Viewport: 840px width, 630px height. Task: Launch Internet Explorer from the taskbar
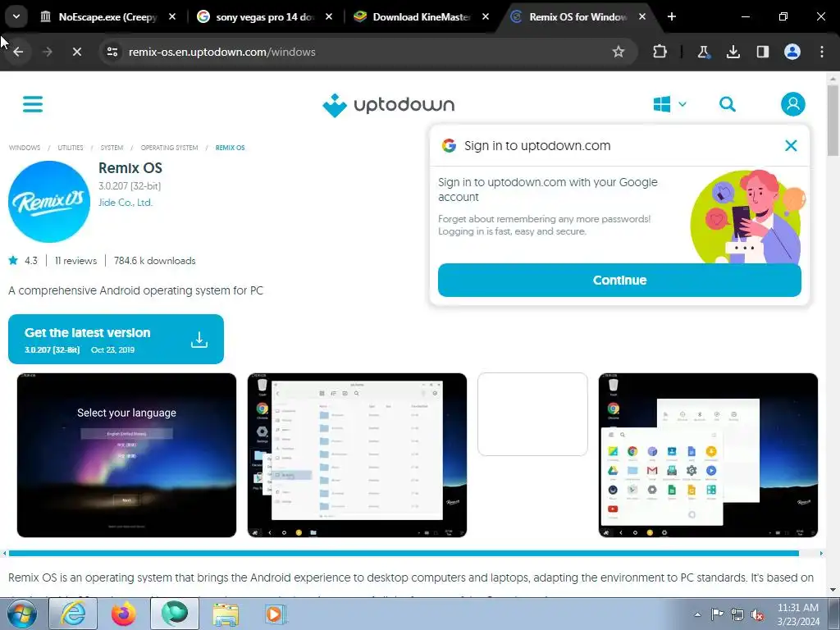click(73, 614)
